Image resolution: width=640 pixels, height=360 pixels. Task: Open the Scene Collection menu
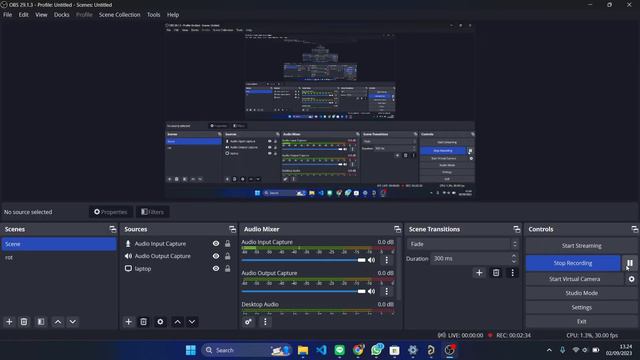tap(120, 15)
